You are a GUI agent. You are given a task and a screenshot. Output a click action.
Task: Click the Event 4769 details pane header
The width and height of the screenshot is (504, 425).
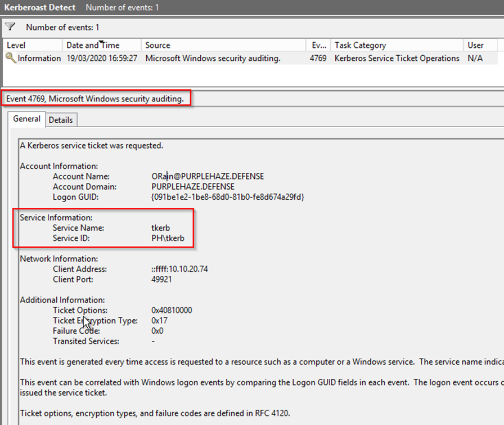(x=95, y=99)
